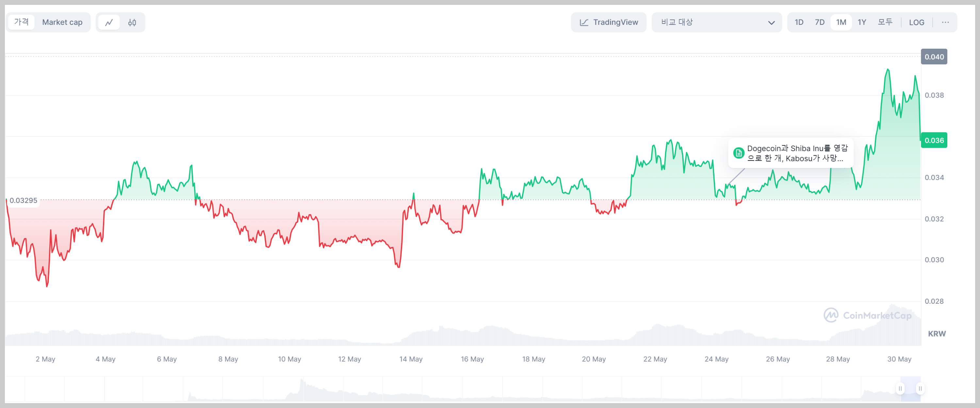Viewport: 980px width, 408px height.
Task: Click the left range slider handle
Action: click(x=900, y=388)
